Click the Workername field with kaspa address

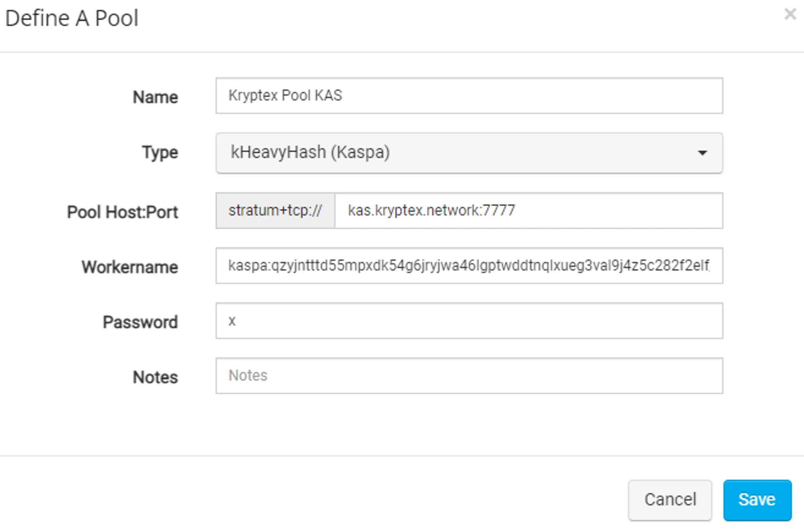(469, 266)
